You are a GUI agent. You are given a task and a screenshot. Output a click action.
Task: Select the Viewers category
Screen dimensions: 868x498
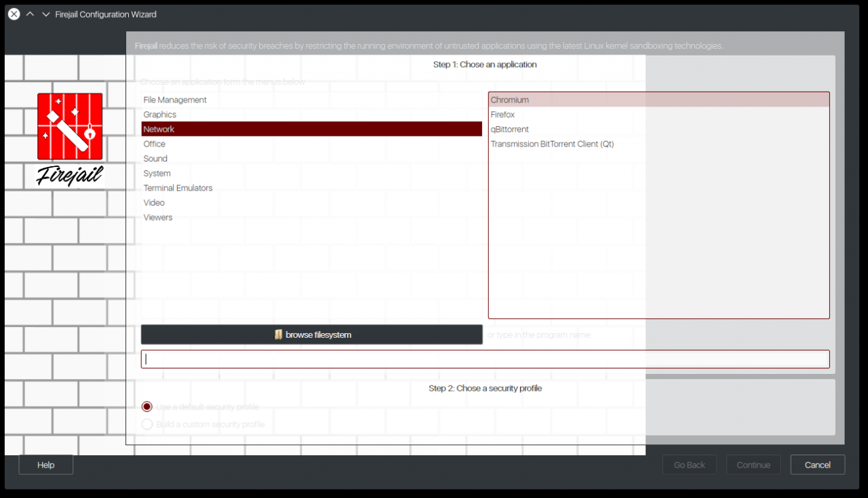[x=311, y=218]
